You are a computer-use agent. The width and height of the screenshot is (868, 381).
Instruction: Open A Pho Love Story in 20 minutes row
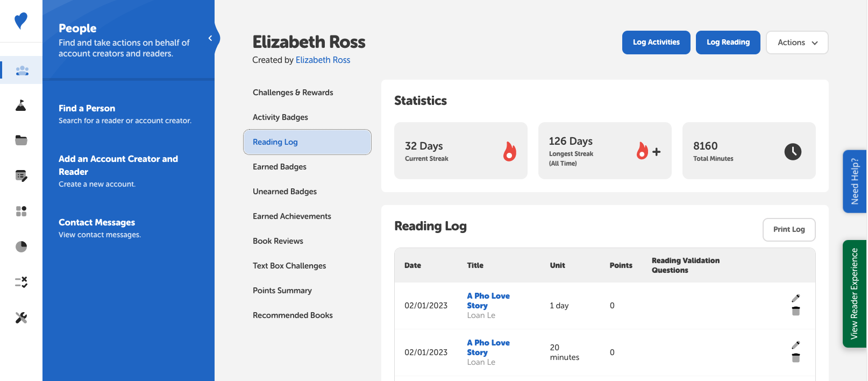pyautogui.click(x=488, y=348)
